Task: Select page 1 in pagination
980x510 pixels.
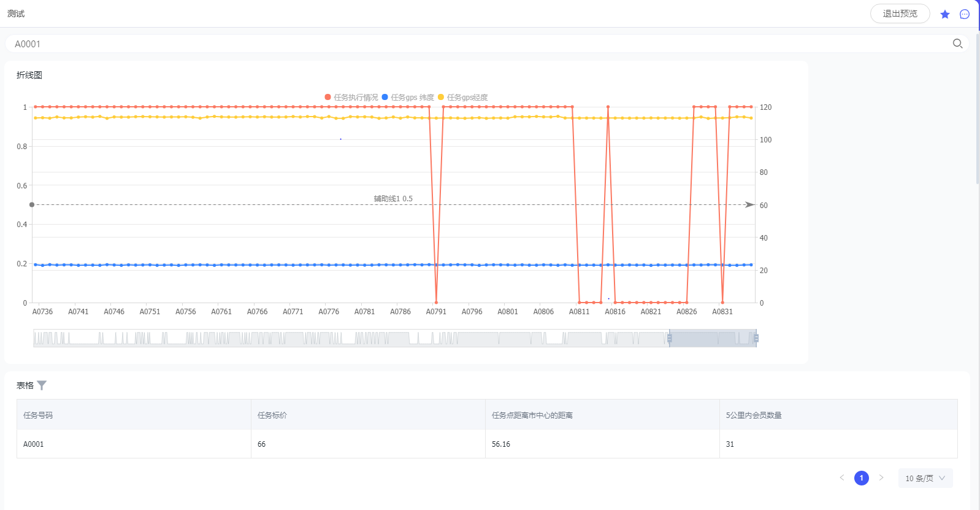Action: coord(862,478)
